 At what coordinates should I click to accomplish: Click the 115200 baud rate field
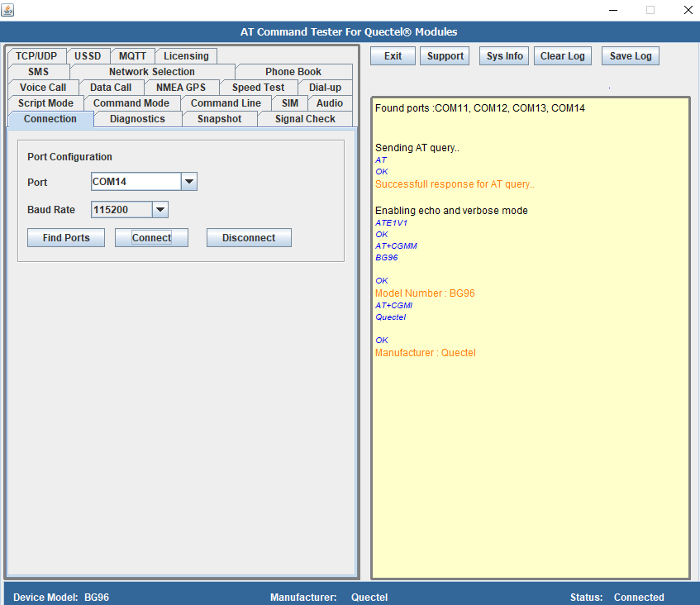click(x=121, y=209)
